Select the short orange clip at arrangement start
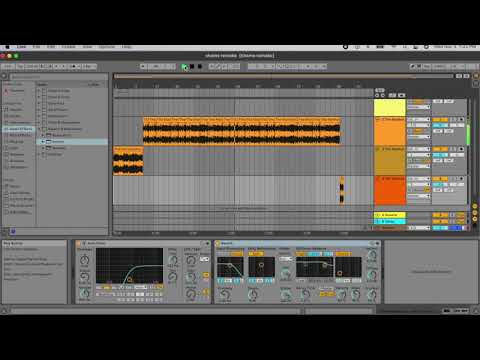Image resolution: width=480 pixels, height=360 pixels. (128, 161)
